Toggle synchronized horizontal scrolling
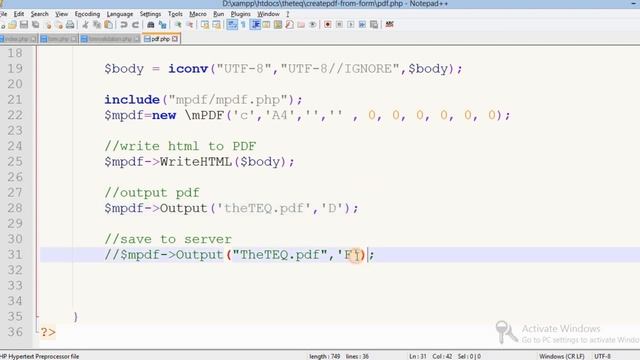 216,25
